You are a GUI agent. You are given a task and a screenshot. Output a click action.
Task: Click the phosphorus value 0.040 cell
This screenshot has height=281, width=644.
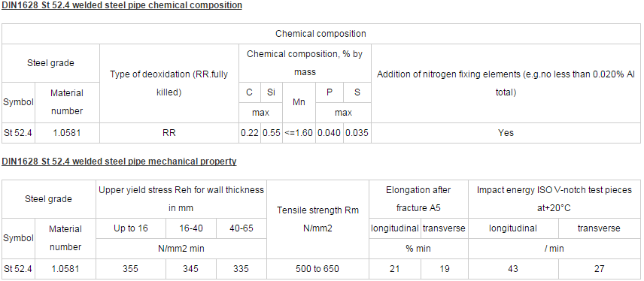tap(330, 133)
